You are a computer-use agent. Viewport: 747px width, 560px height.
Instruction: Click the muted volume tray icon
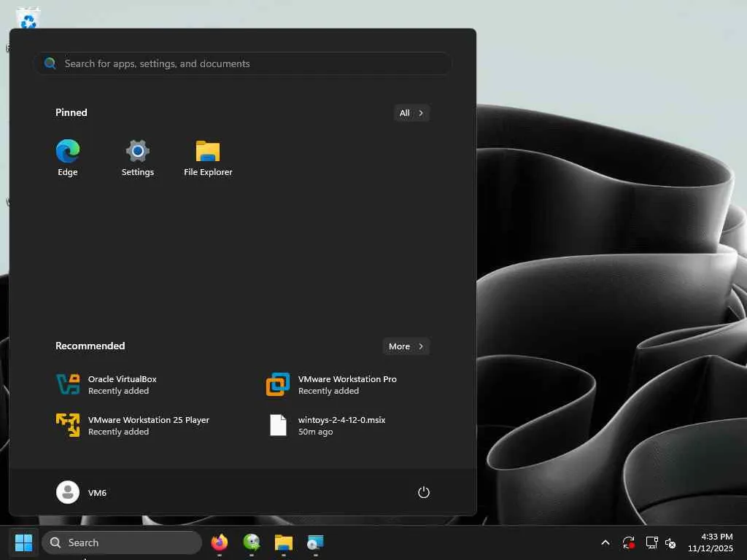pos(670,542)
